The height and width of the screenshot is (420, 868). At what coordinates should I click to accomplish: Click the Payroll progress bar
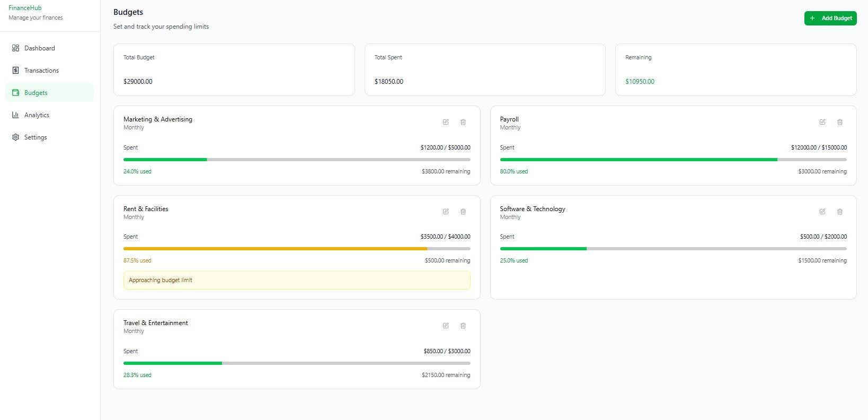point(673,160)
